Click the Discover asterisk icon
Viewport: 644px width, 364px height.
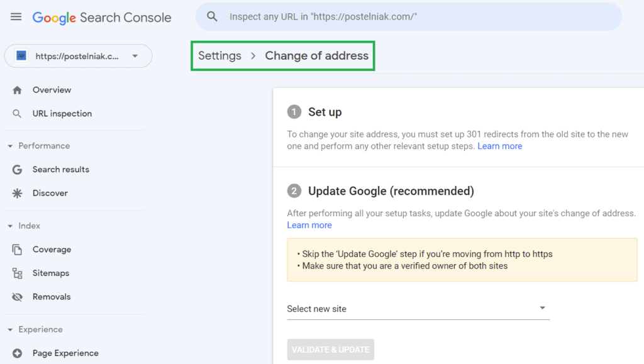point(17,193)
